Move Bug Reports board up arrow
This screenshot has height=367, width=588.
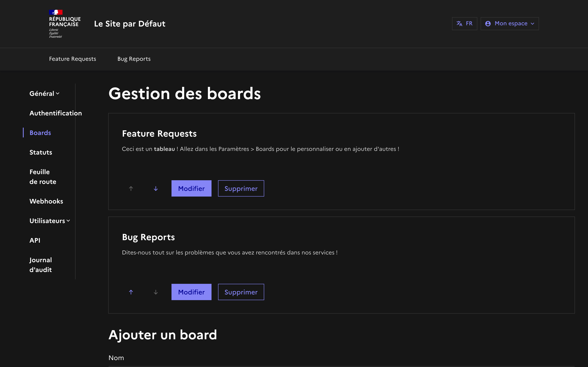pyautogui.click(x=131, y=292)
